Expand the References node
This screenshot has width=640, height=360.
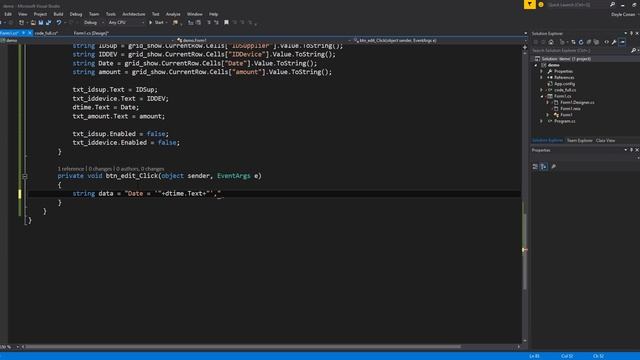tap(542, 78)
